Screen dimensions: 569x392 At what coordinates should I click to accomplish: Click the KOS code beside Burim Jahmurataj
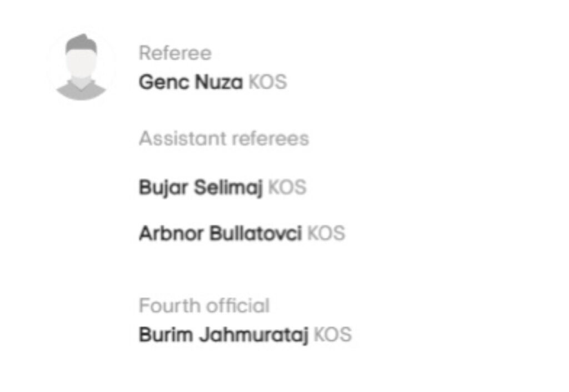pos(333,334)
